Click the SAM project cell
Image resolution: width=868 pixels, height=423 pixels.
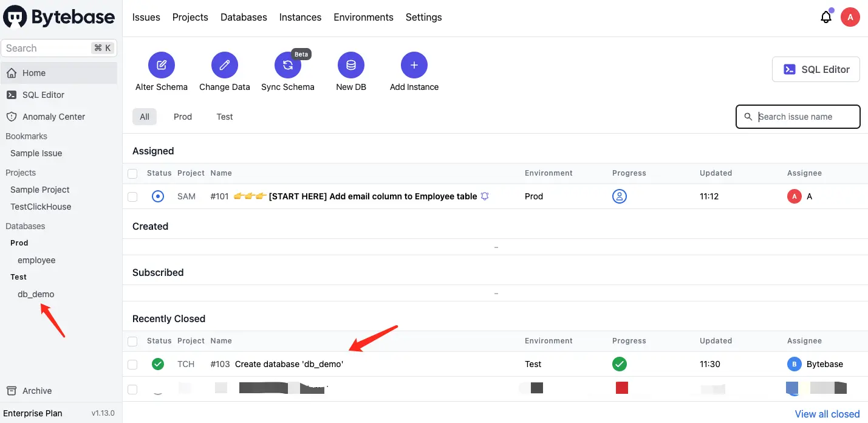pyautogui.click(x=186, y=196)
